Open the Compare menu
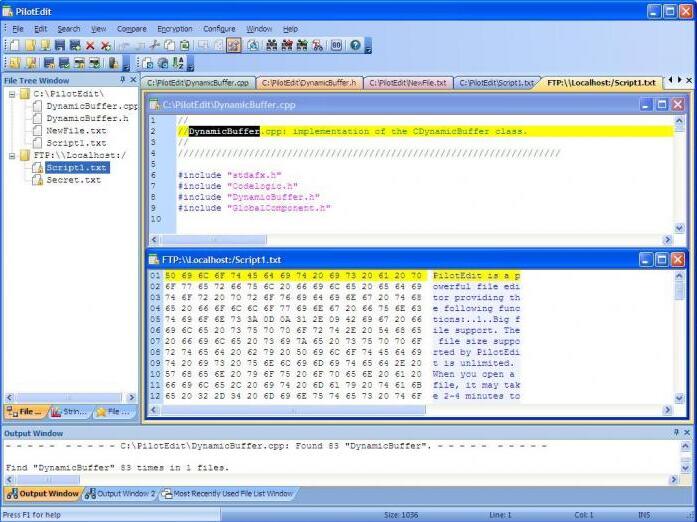697x522 pixels. pyautogui.click(x=132, y=29)
